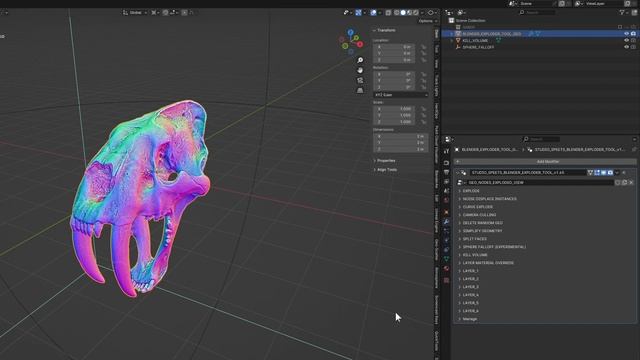Select SPHERE_FALLOFF in the outliner
The width and height of the screenshot is (640, 360).
[x=478, y=47]
